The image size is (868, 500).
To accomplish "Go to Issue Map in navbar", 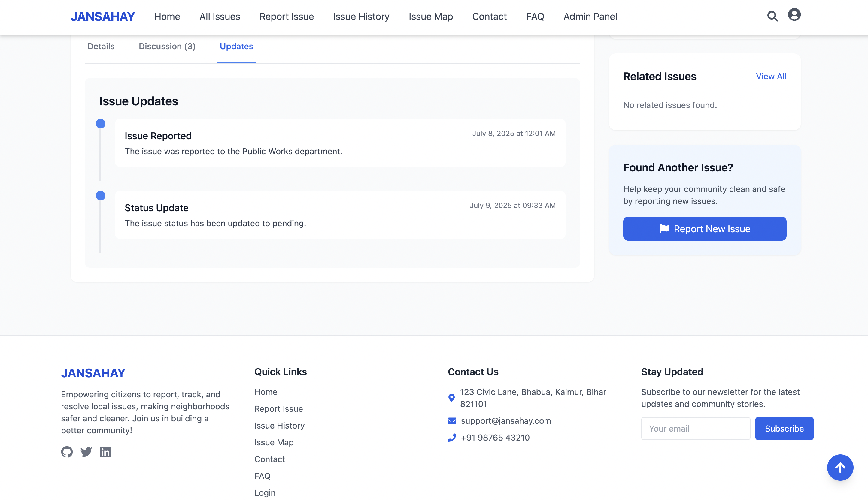I will (x=431, y=17).
